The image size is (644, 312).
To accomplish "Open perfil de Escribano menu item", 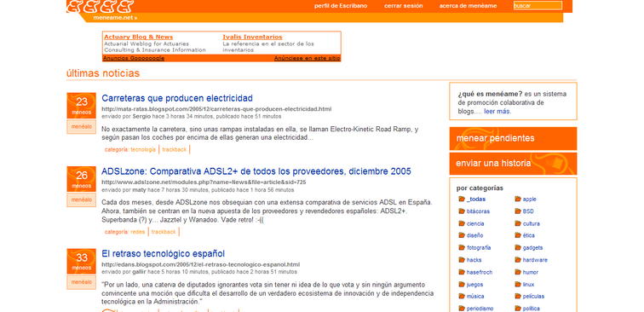I will tap(341, 6).
